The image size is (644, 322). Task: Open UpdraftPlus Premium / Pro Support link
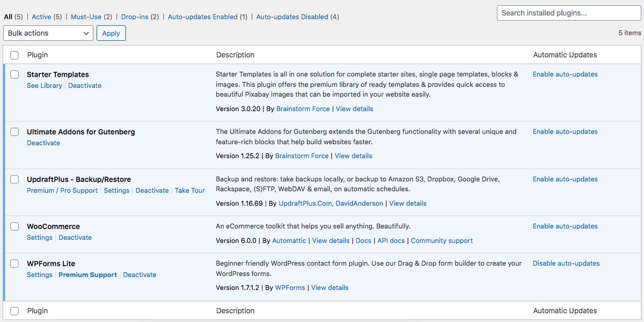pos(62,191)
